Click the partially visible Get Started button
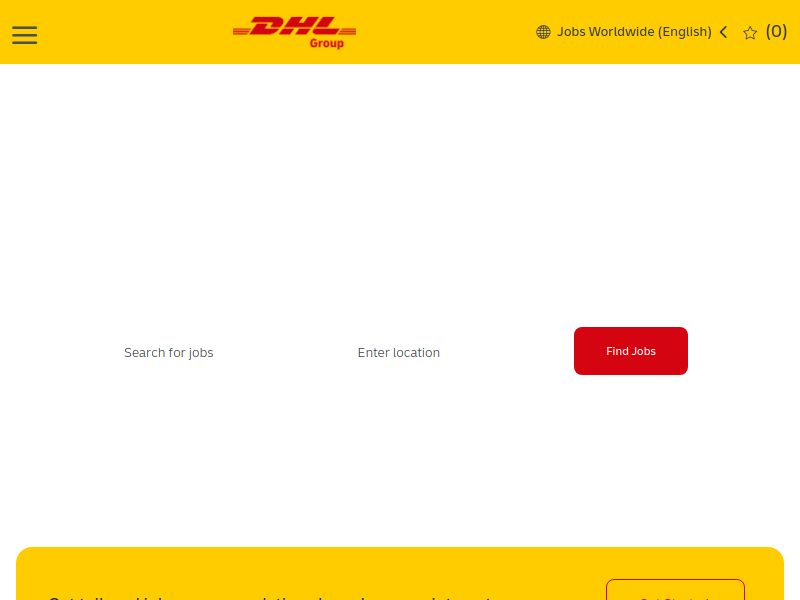The width and height of the screenshot is (800, 600). [675, 590]
